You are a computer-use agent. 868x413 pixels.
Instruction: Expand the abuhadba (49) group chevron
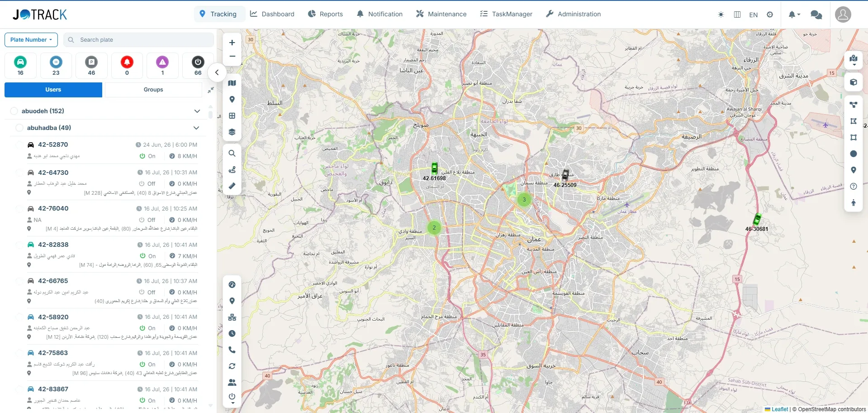point(196,128)
